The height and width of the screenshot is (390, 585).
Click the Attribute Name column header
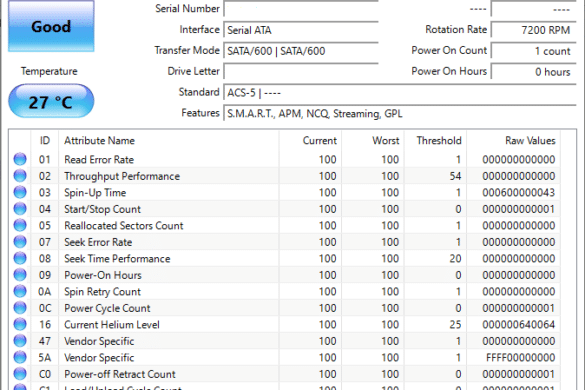coord(169,141)
